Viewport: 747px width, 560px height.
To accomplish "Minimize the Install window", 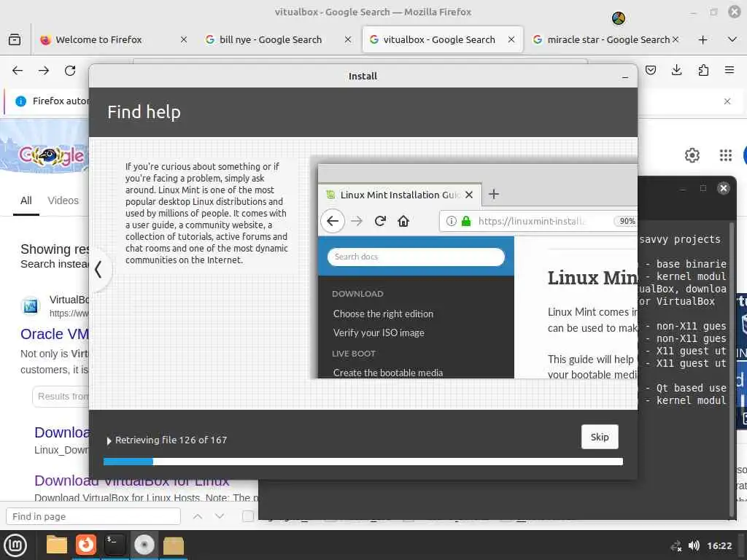I will tap(625, 77).
